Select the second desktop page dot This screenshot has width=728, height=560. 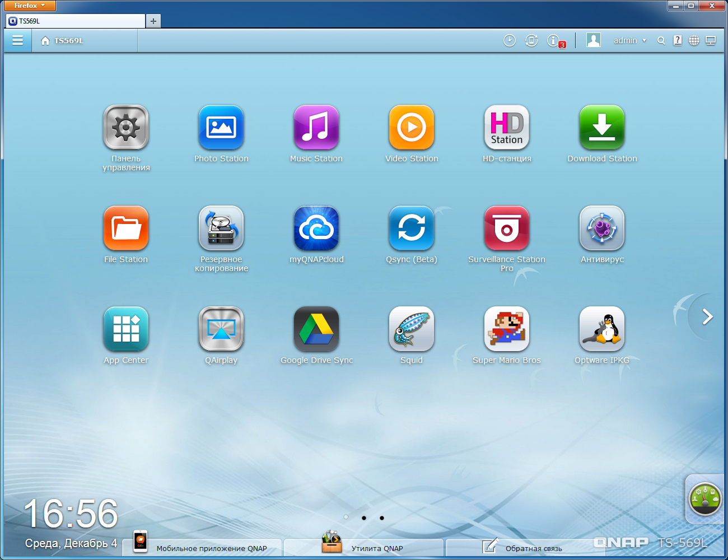coord(364,517)
